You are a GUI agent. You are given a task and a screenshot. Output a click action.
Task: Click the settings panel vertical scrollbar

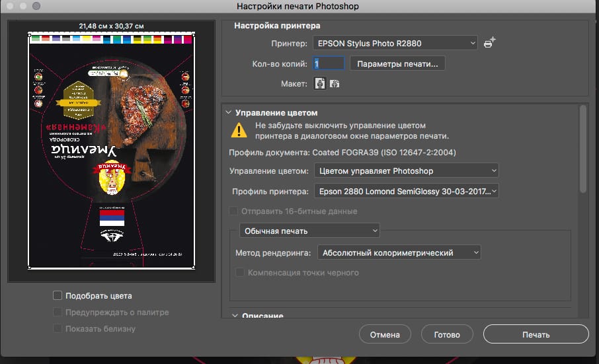pyautogui.click(x=582, y=149)
